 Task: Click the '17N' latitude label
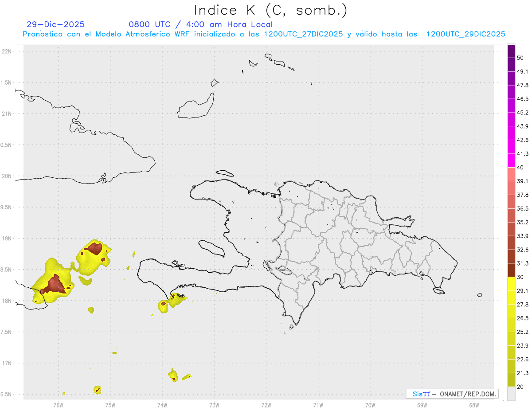point(8,363)
